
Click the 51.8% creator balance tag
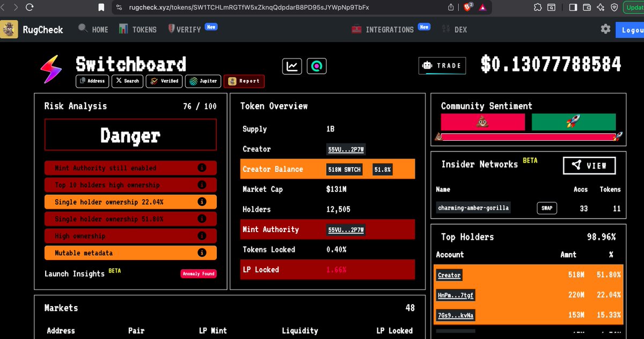tap(383, 170)
